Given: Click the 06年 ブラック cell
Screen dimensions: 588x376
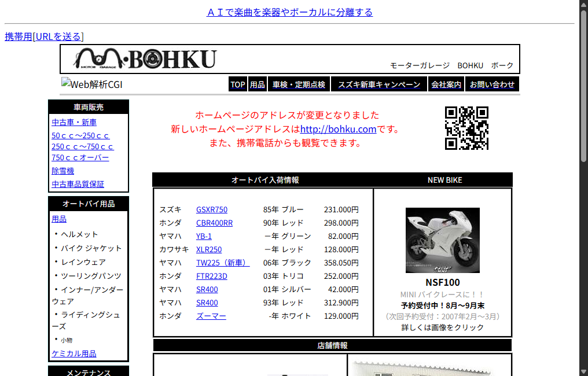Looking at the screenshot, I should (x=287, y=263).
